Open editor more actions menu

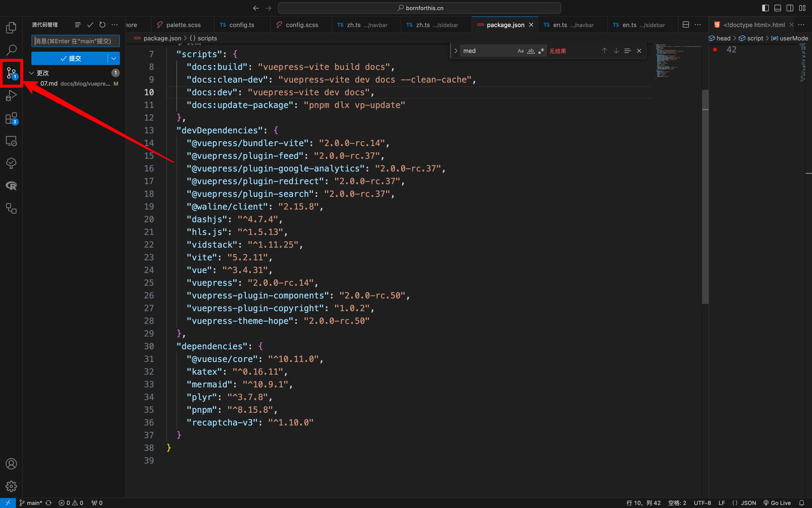point(698,25)
